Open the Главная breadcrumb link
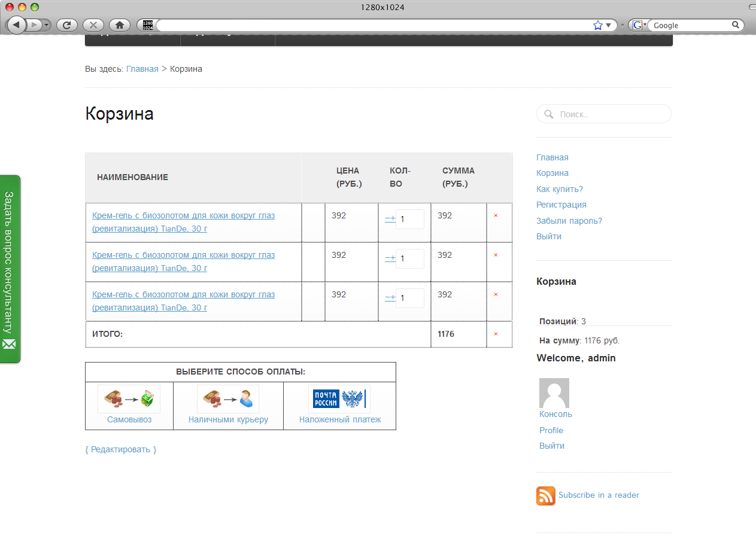The height and width of the screenshot is (554, 756). tap(142, 69)
